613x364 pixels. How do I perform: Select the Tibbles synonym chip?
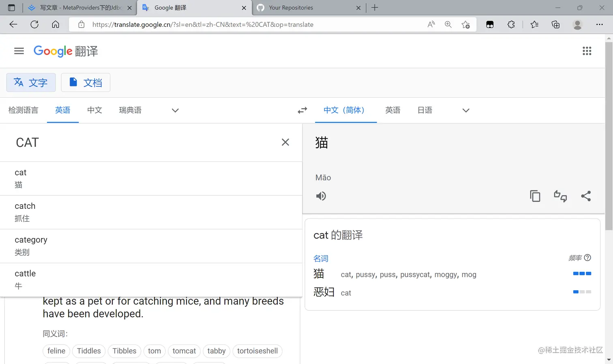124,351
